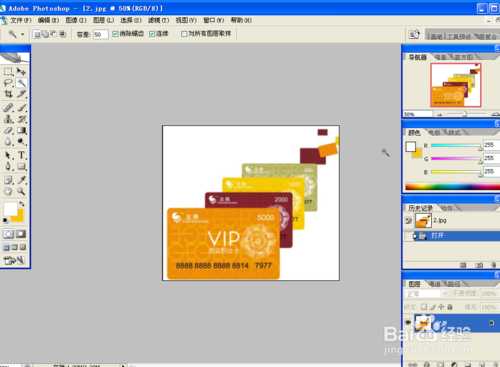
Task: Open the 滤镜 (Filter) menu
Action: click(x=159, y=20)
